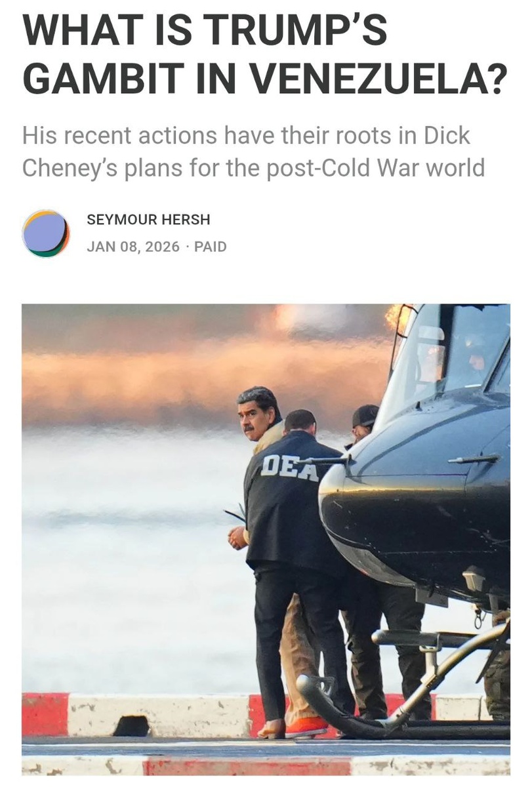
Task: Select the subtitle mentioning Dick Cheney's plans
Action: (x=253, y=151)
